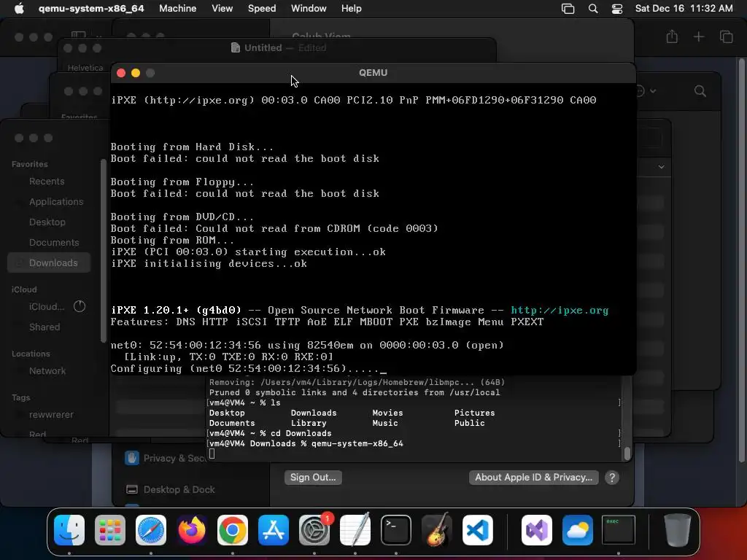Open the Trash in the dock

(x=678, y=529)
